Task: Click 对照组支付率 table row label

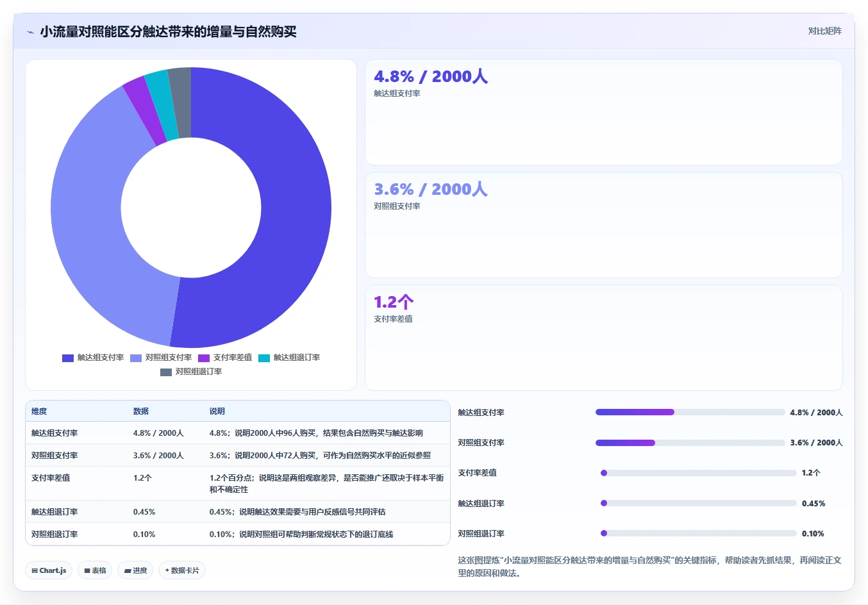Action: click(x=54, y=456)
